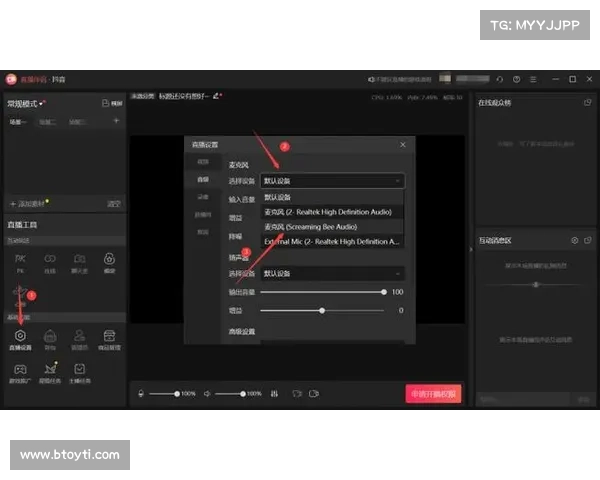
Task: Switch to the third settings tab
Action: click(203, 197)
